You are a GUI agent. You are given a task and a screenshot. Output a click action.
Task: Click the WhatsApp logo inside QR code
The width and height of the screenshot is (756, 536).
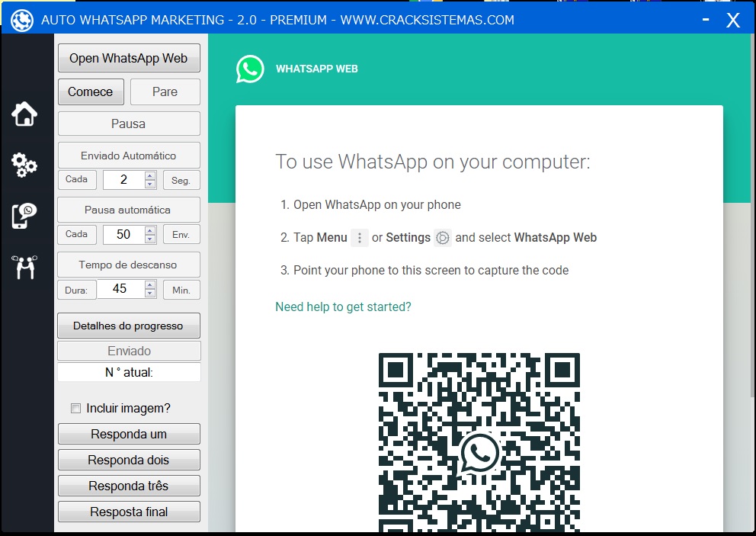pyautogui.click(x=479, y=453)
